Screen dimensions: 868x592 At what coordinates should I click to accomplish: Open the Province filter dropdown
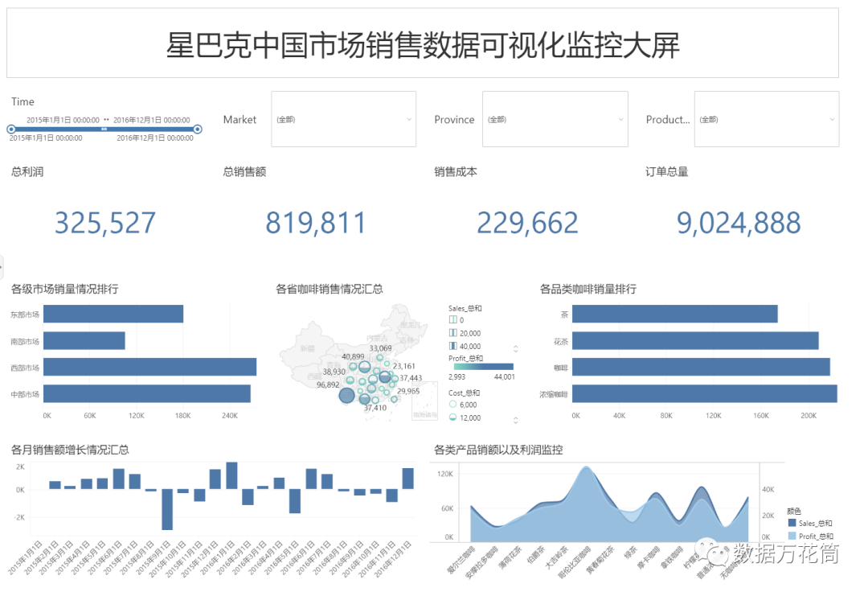[x=555, y=119]
